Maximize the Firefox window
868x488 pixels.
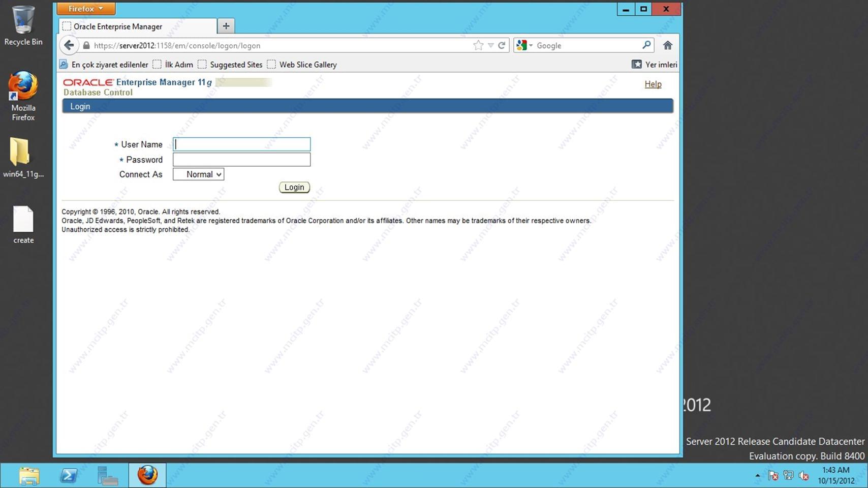[x=643, y=9]
